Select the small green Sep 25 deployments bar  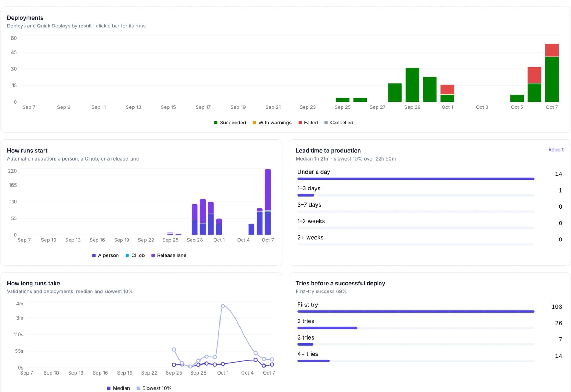tap(343, 100)
